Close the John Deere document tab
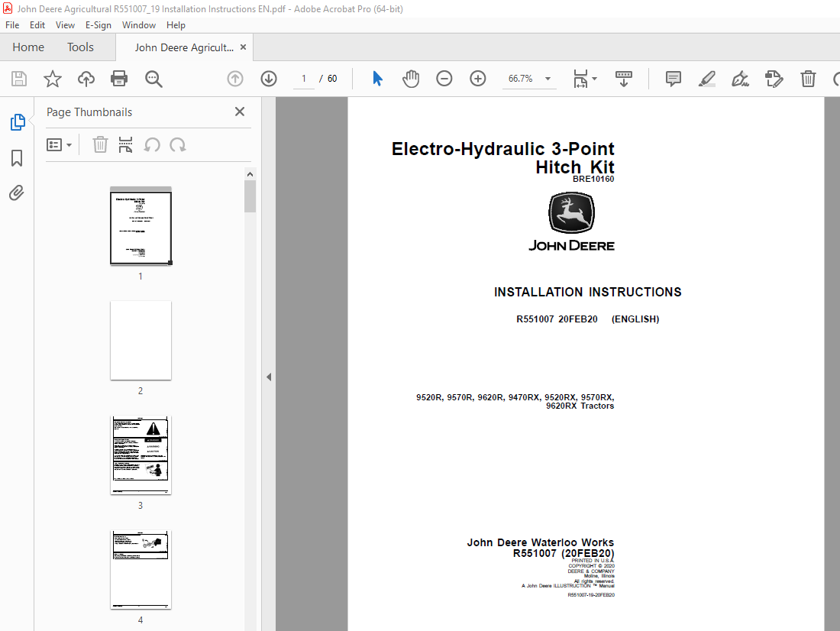This screenshot has width=840, height=631. pos(243,47)
